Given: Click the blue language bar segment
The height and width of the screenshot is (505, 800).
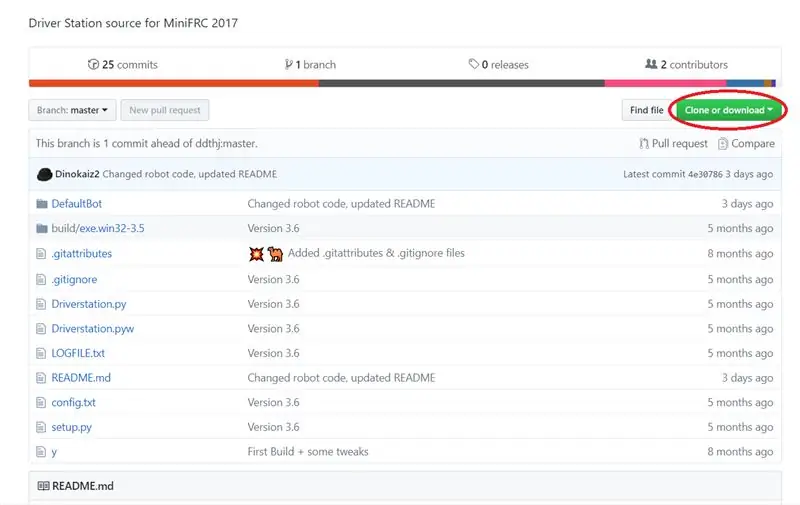Looking at the screenshot, I should click(745, 83).
